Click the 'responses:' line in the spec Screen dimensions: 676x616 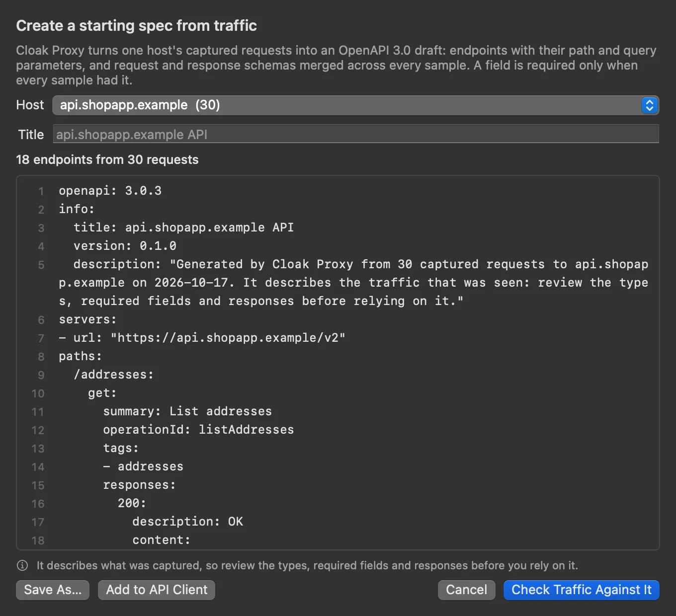click(139, 485)
